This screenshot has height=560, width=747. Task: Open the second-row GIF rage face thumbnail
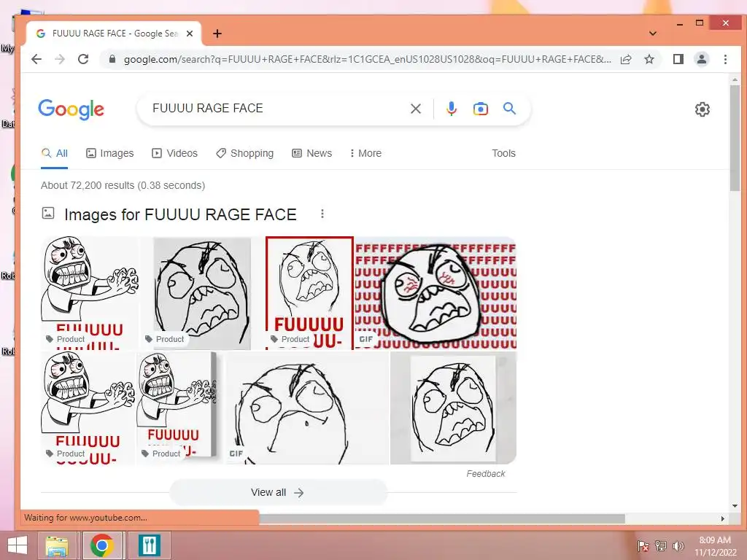(307, 408)
